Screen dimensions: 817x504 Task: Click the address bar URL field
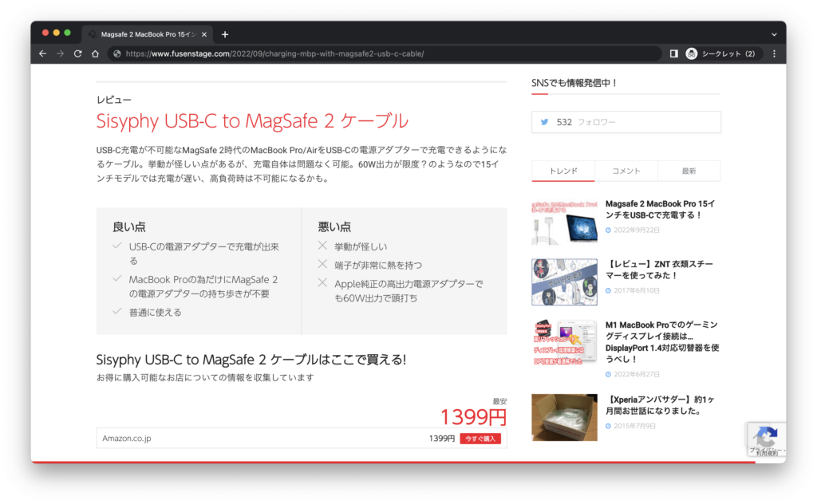(385, 53)
